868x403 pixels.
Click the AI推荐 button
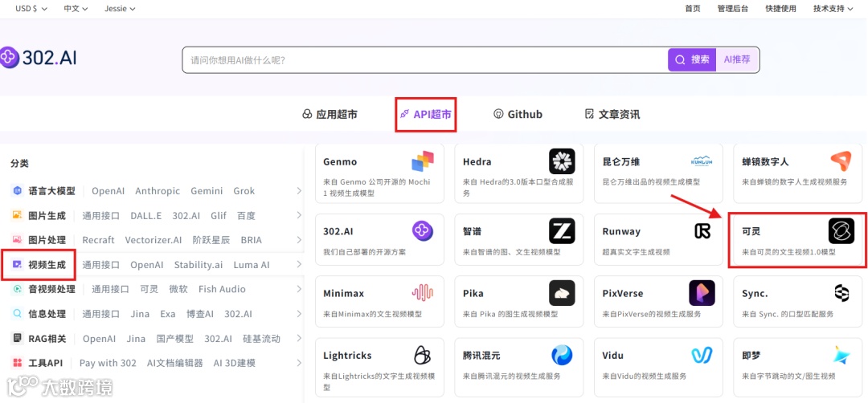coord(737,59)
